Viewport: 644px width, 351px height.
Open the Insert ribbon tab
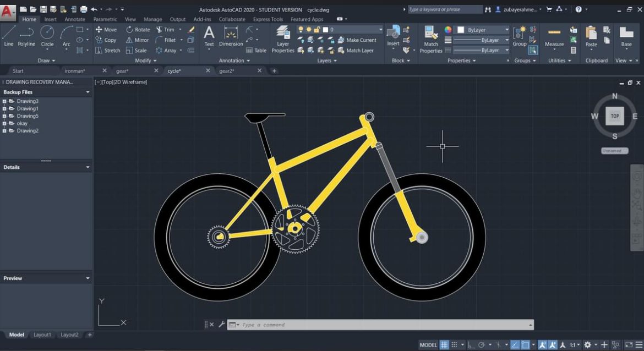point(51,19)
